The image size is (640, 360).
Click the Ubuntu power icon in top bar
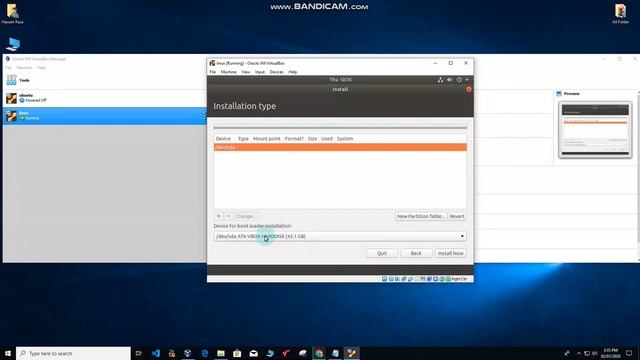(x=459, y=80)
